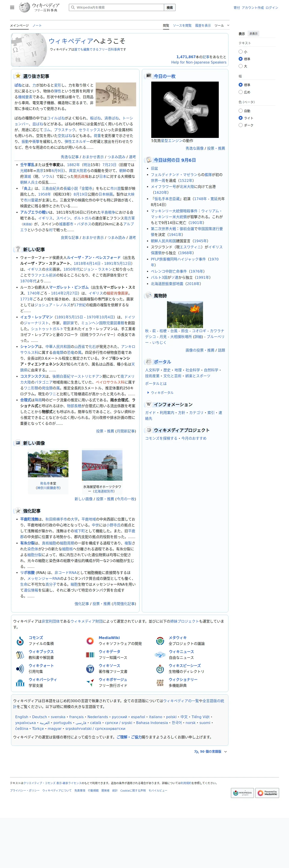Click the star icon next to 選り抜き記事
This screenshot has height=868, width=289.
point(18,76)
